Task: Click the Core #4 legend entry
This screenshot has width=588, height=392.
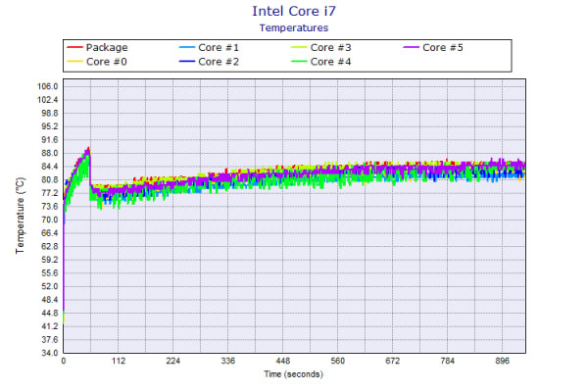Action: click(321, 62)
